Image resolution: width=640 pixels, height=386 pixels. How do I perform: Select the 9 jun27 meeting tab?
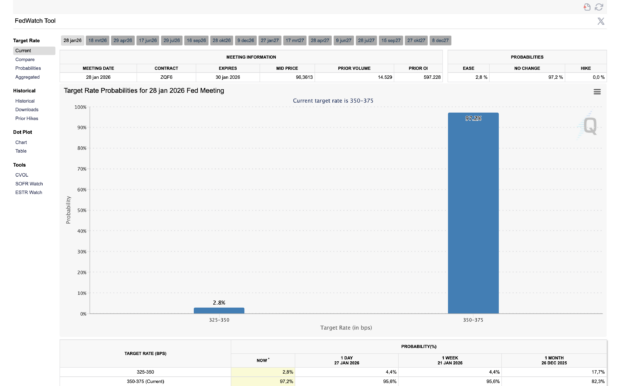[344, 40]
